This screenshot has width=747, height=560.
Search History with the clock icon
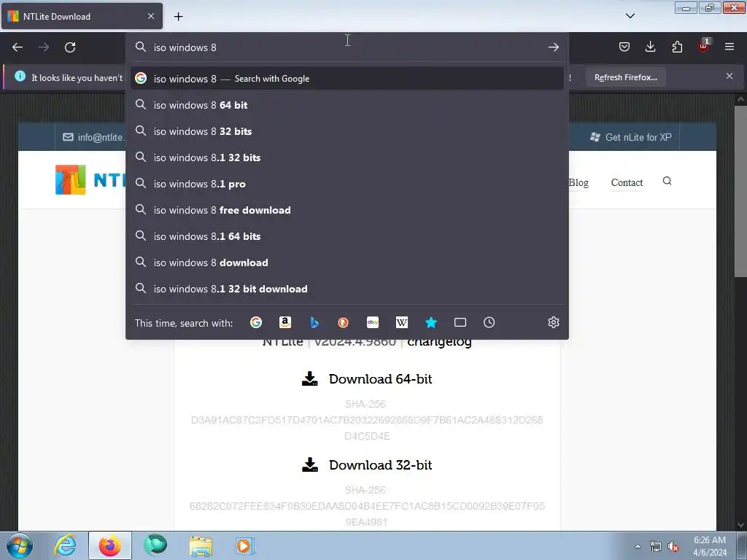[x=489, y=322]
